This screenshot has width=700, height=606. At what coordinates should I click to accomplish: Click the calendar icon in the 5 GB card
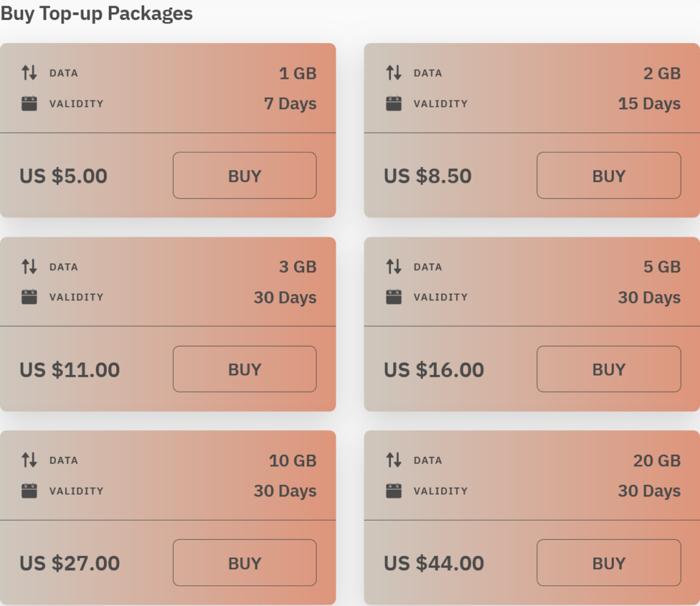[394, 298]
